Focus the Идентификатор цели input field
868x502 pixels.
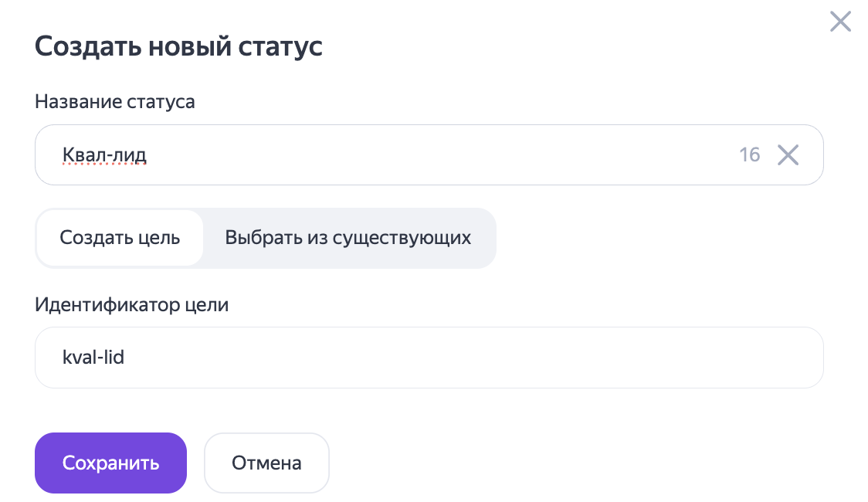point(429,358)
